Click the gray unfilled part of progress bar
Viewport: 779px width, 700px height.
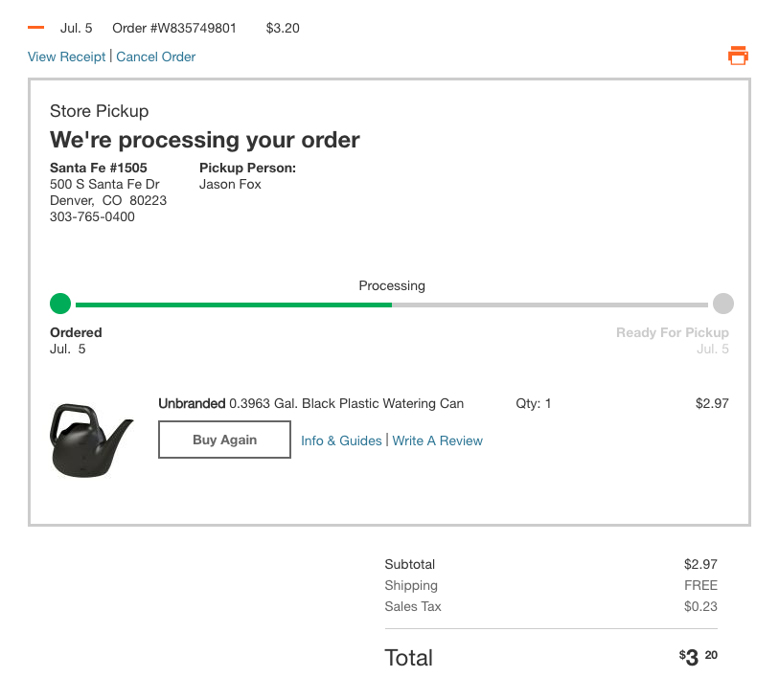(x=551, y=305)
